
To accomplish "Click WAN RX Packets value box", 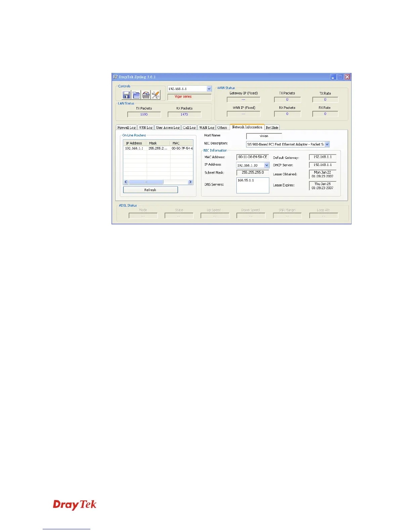I will pos(287,114).
